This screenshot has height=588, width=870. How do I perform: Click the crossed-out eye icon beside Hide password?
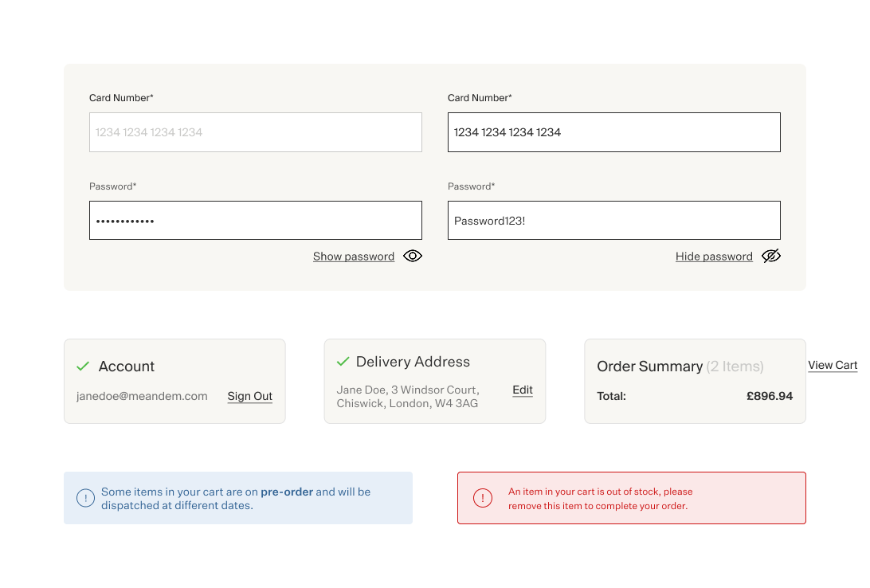(x=770, y=256)
